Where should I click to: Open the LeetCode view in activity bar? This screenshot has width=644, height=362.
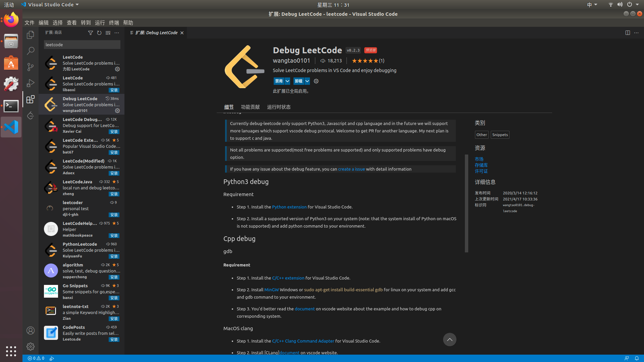click(31, 116)
